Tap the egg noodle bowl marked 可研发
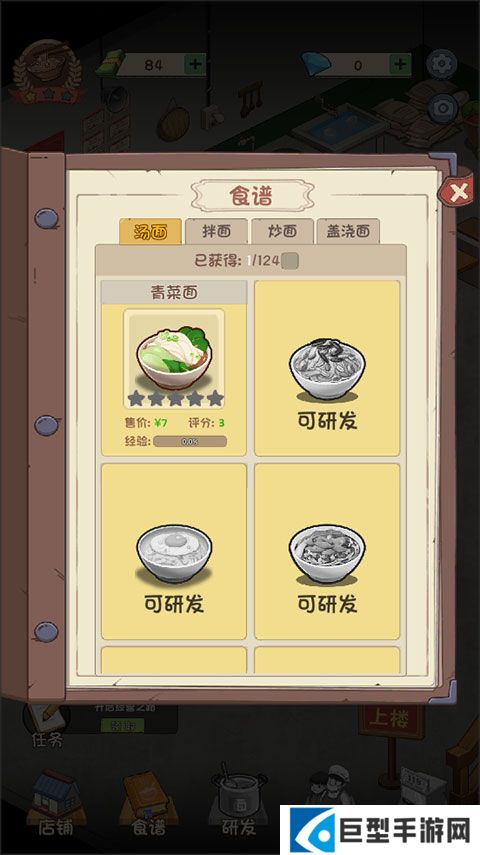Viewport: 480px width, 855px height. tap(174, 551)
